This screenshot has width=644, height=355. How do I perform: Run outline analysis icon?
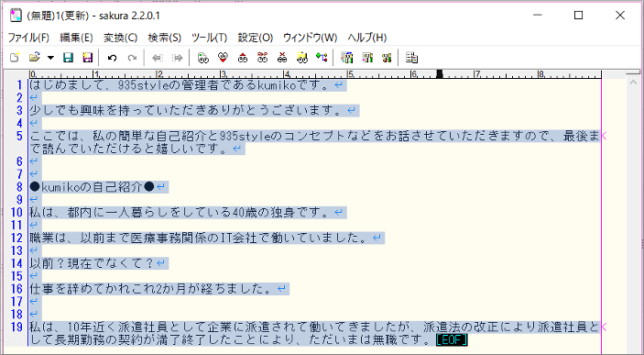322,58
